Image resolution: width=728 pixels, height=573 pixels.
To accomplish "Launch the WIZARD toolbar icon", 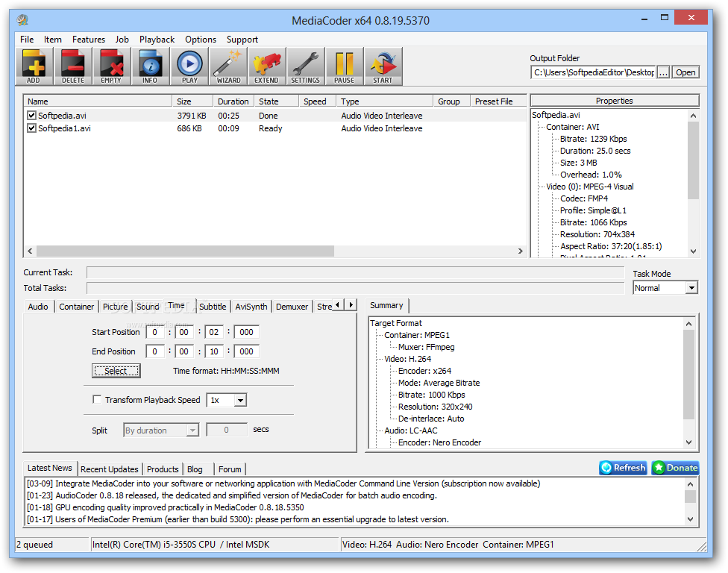I will point(228,66).
